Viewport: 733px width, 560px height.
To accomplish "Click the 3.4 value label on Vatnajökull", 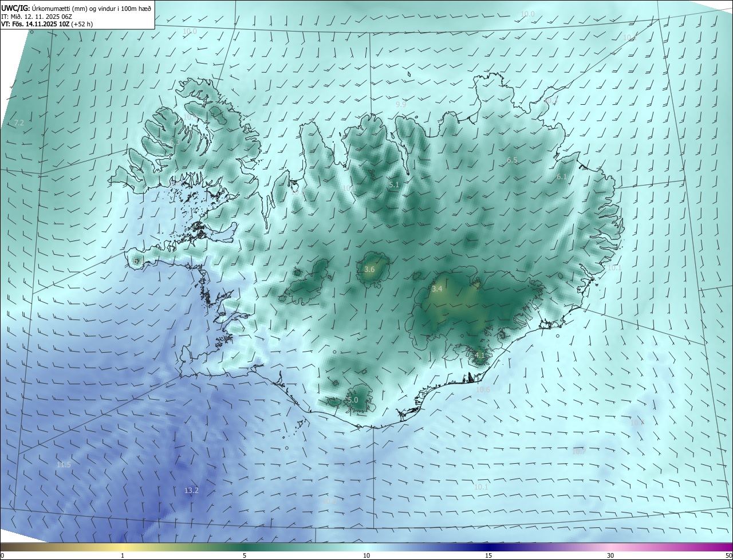I will [x=437, y=289].
